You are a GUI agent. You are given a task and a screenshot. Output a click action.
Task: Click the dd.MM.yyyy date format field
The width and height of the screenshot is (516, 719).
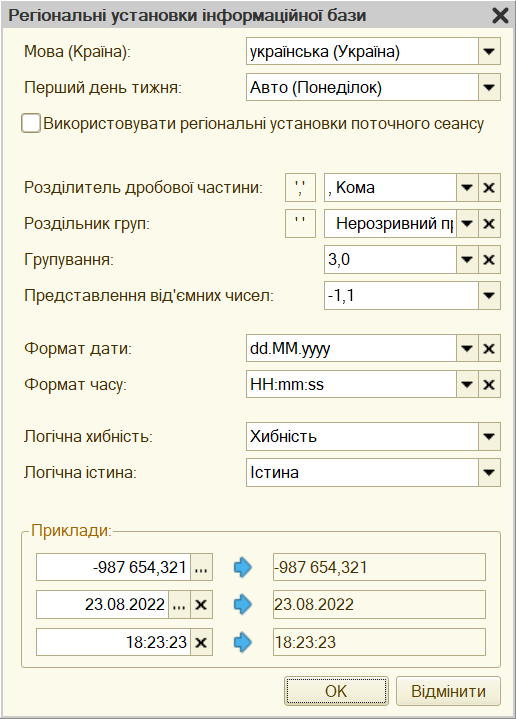[x=351, y=348]
